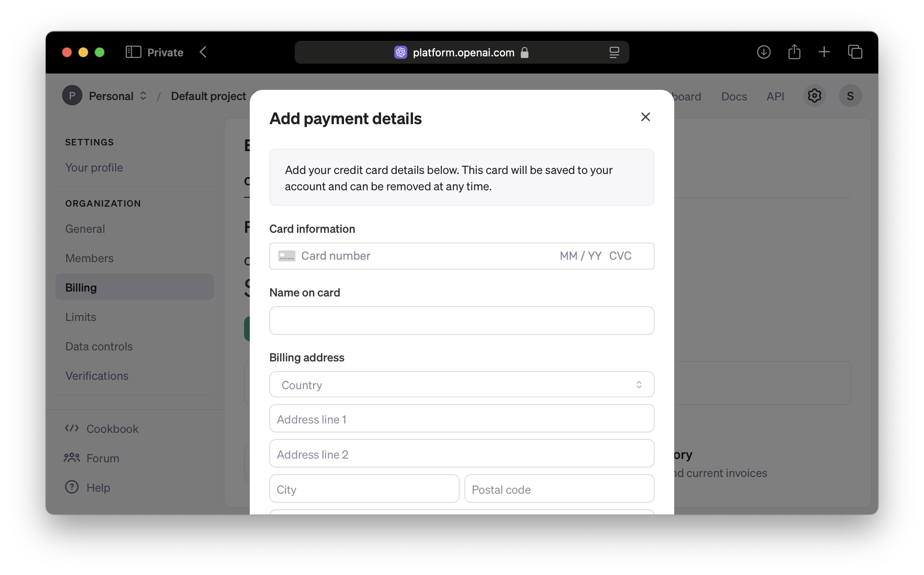Click the City field
924x575 pixels.
[364, 489]
